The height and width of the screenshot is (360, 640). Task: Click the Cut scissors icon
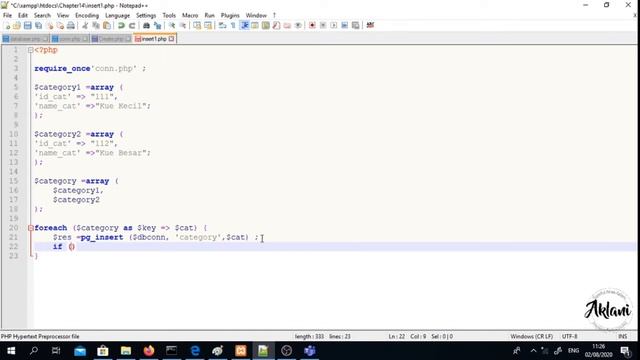85,26
